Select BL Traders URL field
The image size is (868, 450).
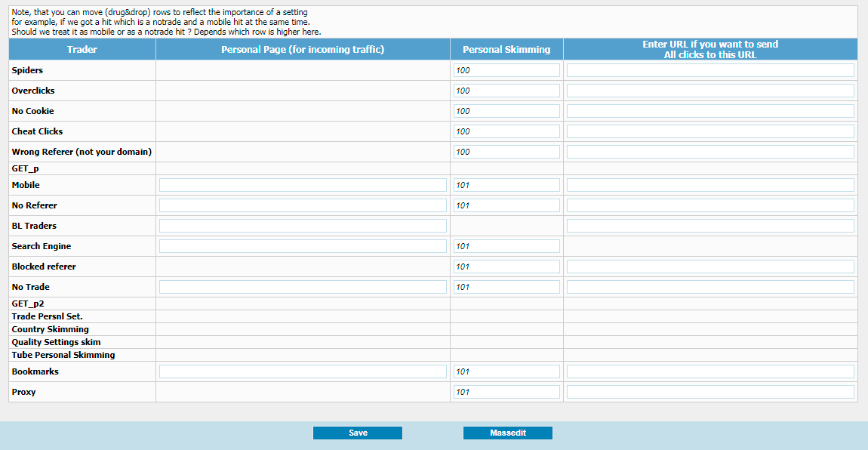(710, 227)
